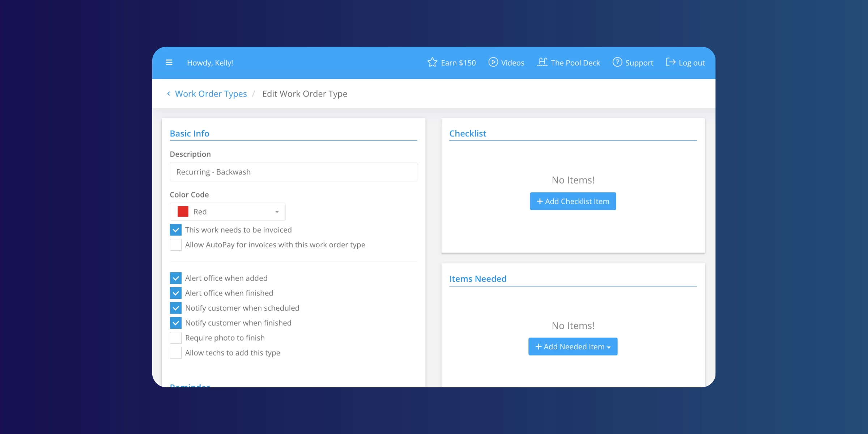Uncheck This work needs to be invoiced

[x=176, y=230]
